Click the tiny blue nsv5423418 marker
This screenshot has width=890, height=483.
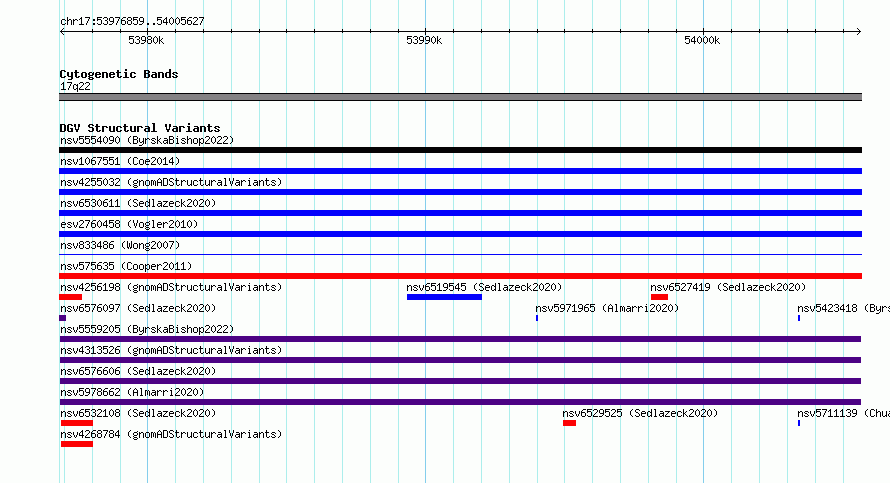(799, 318)
